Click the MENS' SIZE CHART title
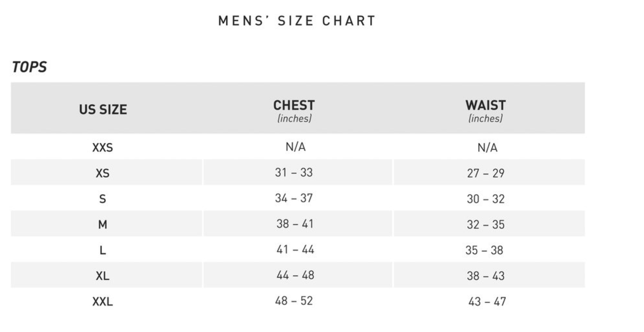 [x=297, y=21]
